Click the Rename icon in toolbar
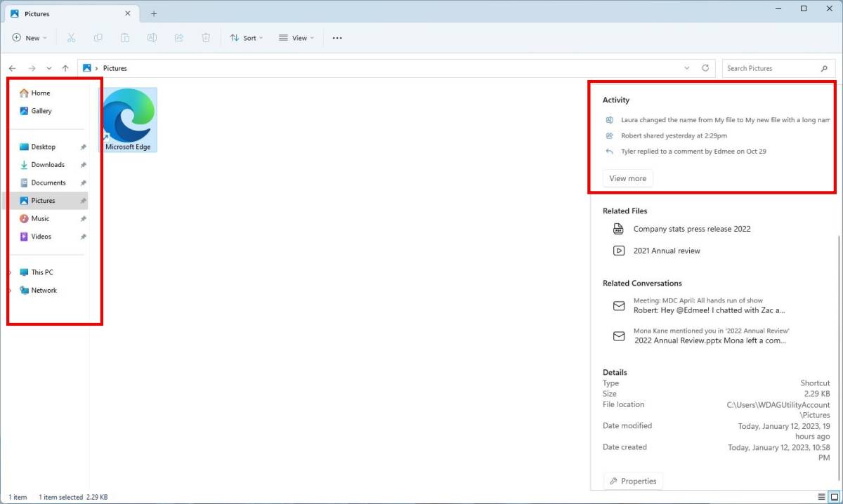The height and width of the screenshot is (504, 843). pyautogui.click(x=152, y=38)
